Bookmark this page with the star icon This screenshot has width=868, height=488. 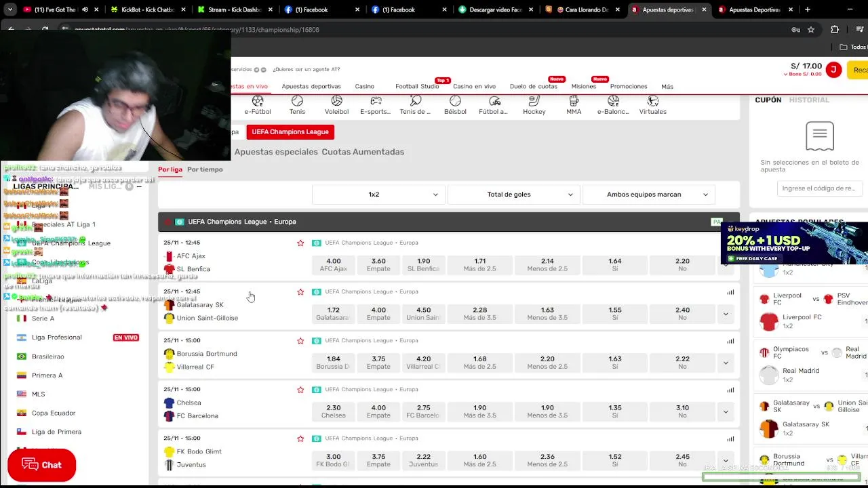click(x=810, y=30)
